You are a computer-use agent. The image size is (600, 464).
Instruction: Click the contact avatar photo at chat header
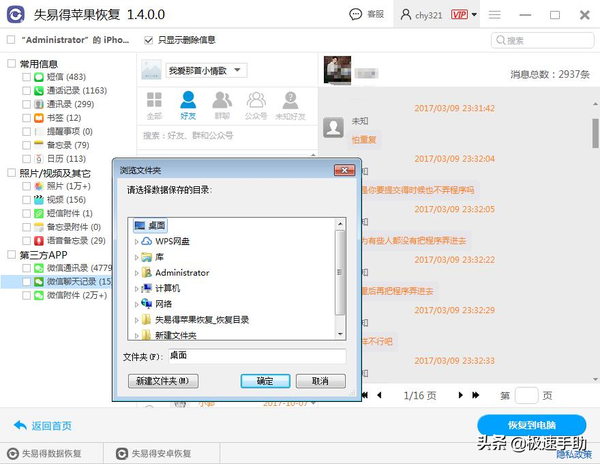coord(337,70)
